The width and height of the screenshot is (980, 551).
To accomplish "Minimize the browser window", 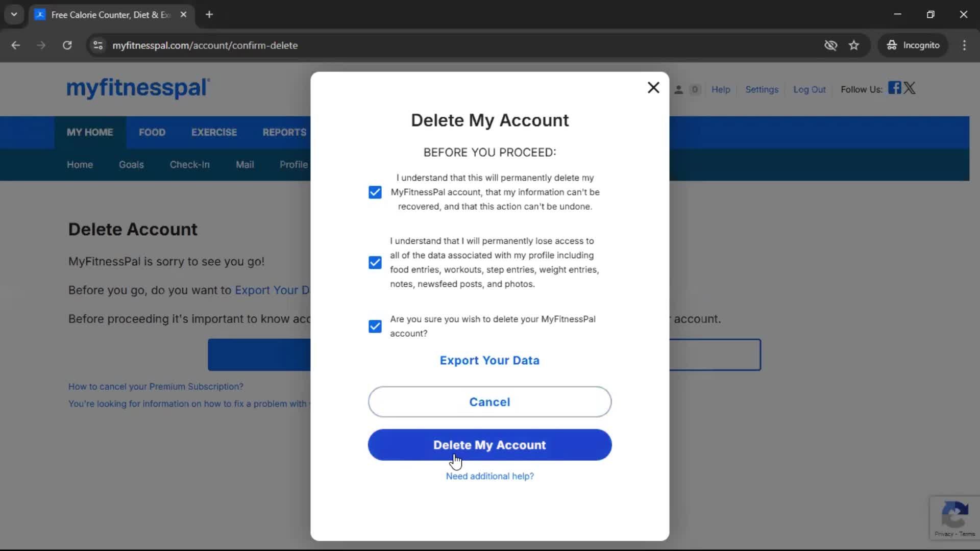I will 898,15.
